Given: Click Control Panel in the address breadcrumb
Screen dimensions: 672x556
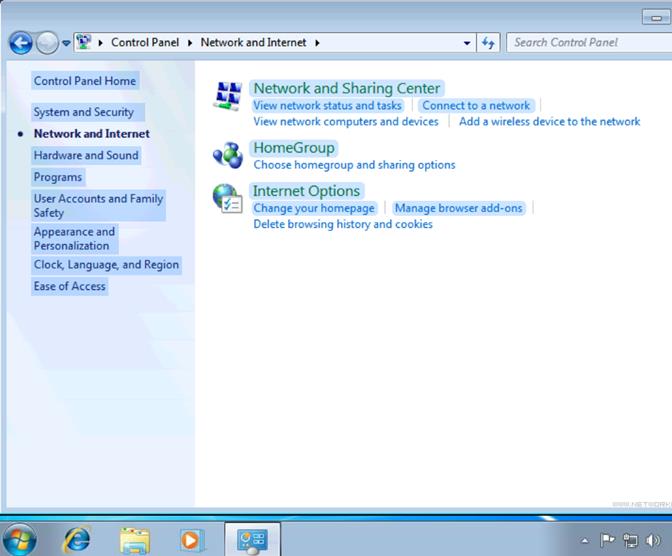Looking at the screenshot, I should [x=145, y=42].
